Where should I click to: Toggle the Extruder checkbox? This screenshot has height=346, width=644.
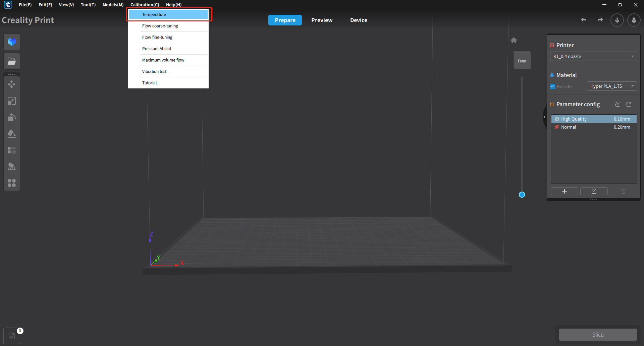pos(553,86)
